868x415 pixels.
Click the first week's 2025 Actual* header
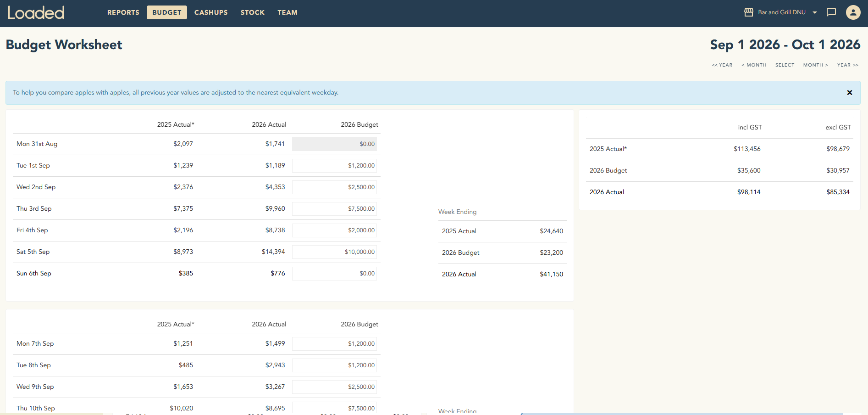[x=176, y=125]
